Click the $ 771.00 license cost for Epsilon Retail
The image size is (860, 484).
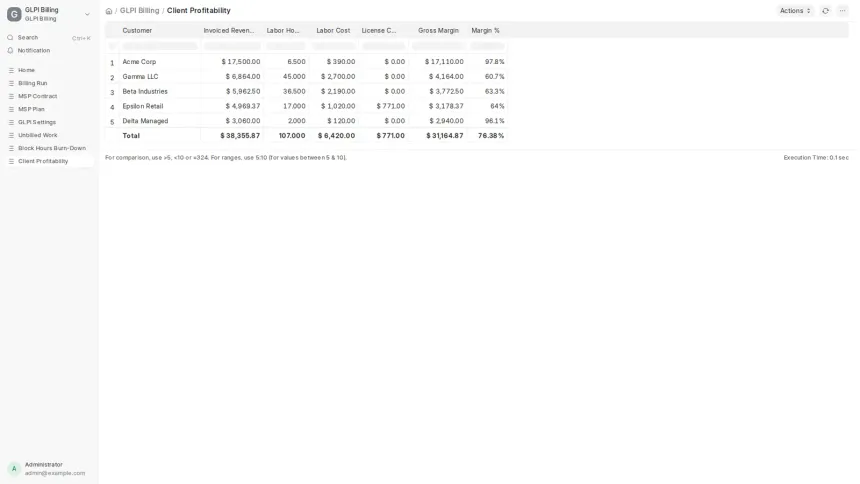pos(383,106)
